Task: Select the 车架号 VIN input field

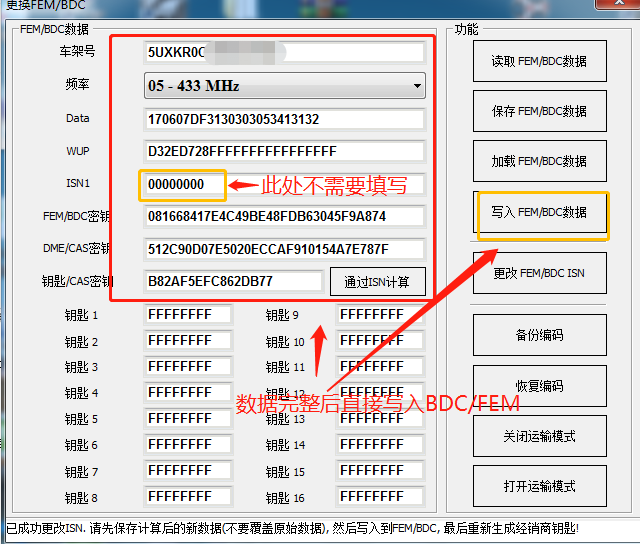Action: (x=284, y=52)
